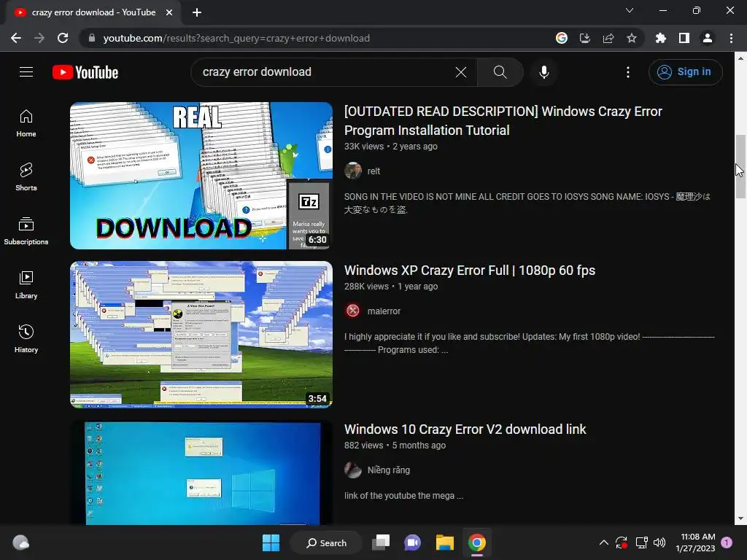Click the volume tray icon
747x560 pixels.
pyautogui.click(x=659, y=542)
